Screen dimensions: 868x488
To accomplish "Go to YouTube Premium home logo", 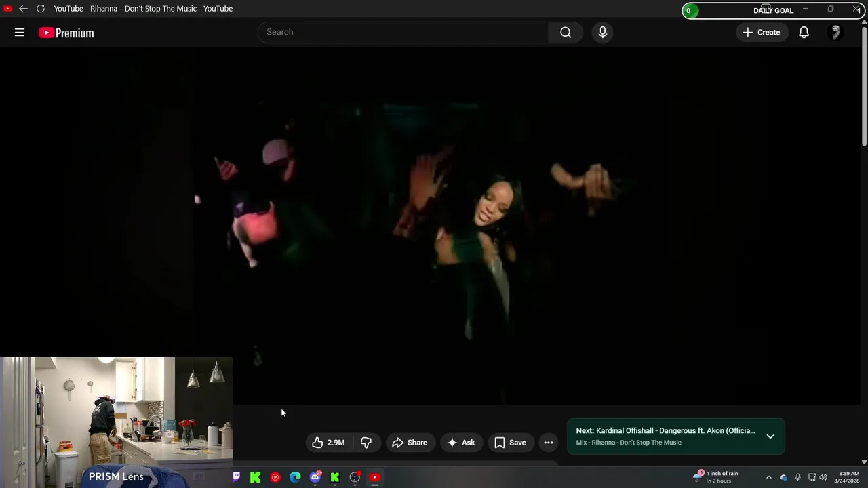I will (x=66, y=33).
